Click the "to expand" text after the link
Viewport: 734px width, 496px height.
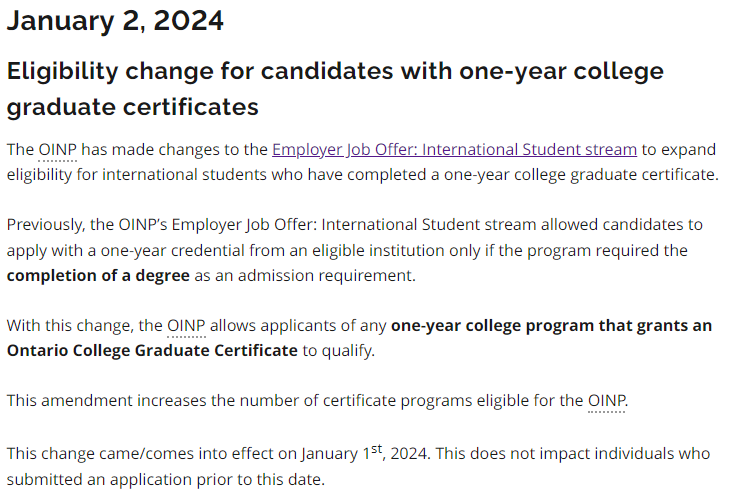click(x=679, y=150)
